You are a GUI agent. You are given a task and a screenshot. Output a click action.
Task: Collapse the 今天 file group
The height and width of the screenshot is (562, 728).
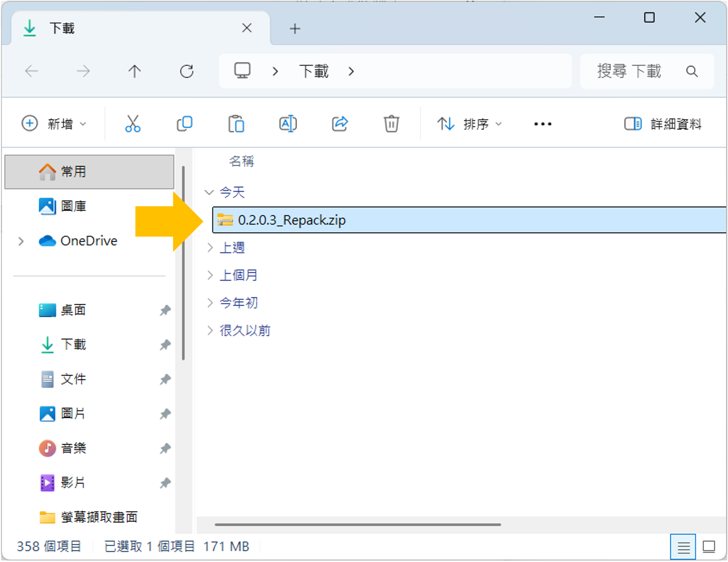[209, 192]
